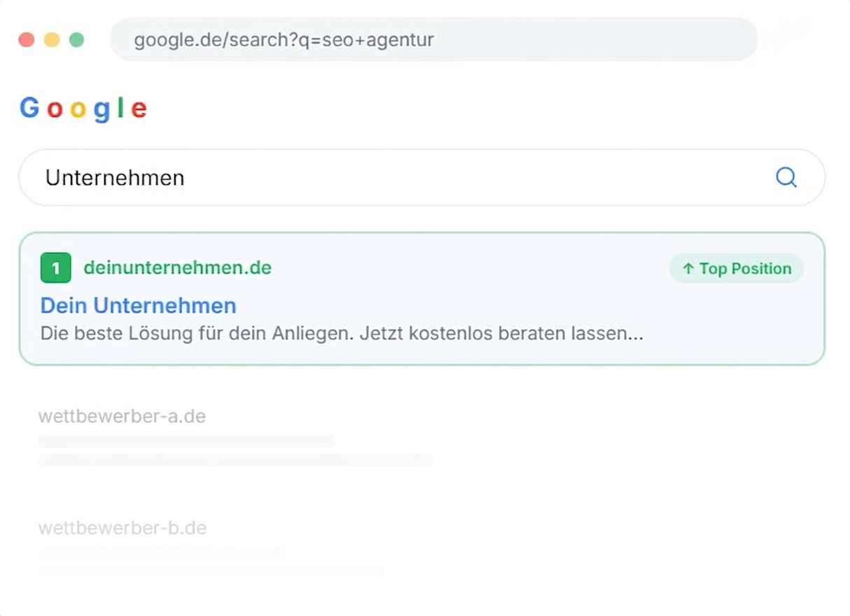Click the green maximize window dot
Viewport: 850px width, 616px height.
coord(77,40)
